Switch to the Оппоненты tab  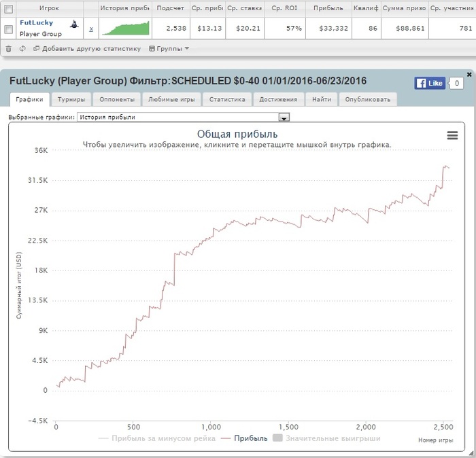[117, 99]
